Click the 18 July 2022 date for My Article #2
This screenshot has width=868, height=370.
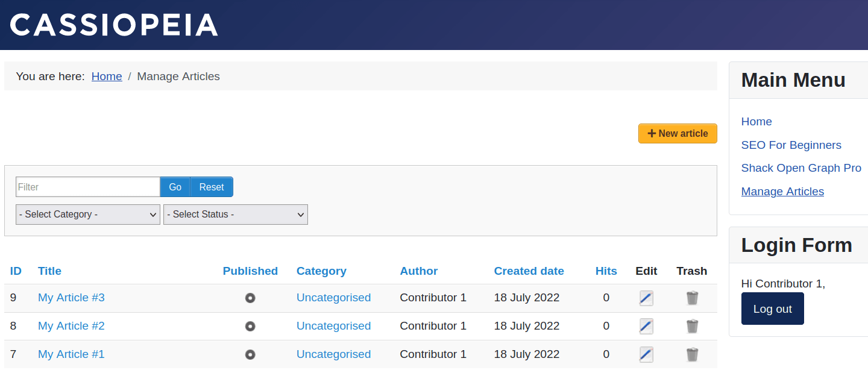[527, 326]
